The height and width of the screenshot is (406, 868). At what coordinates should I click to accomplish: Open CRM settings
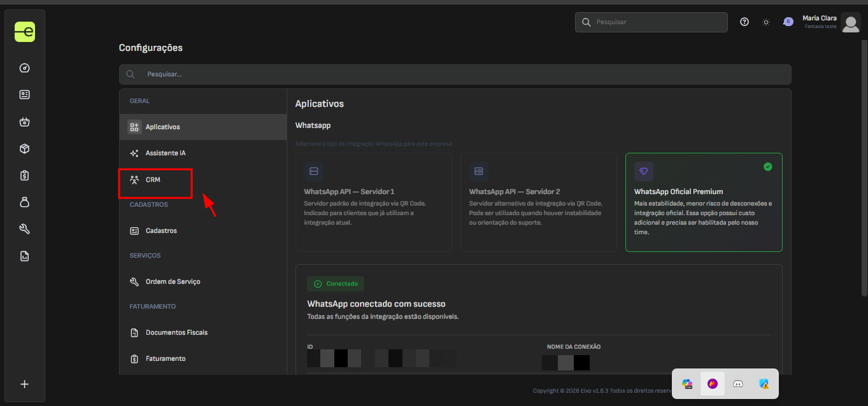pyautogui.click(x=203, y=180)
